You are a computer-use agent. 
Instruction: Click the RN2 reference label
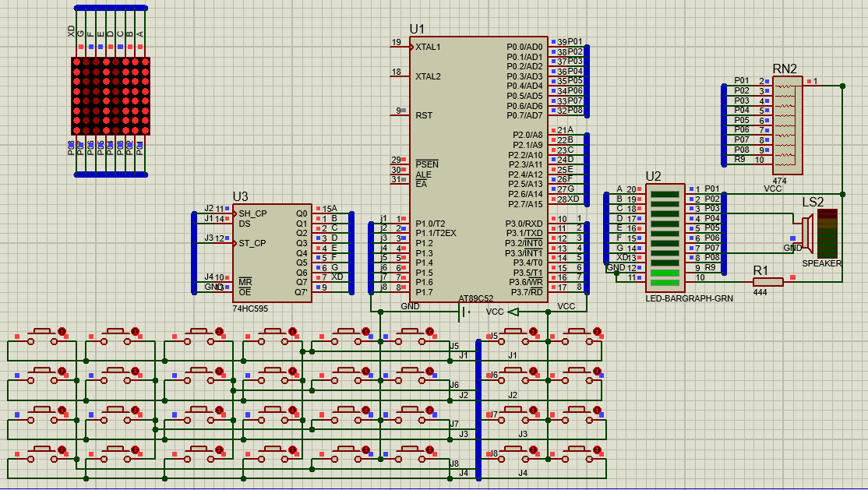point(785,69)
